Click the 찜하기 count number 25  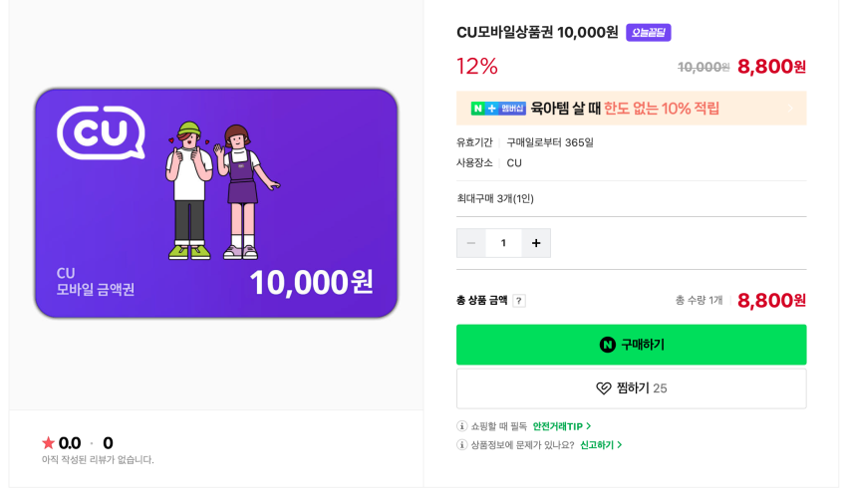(660, 388)
